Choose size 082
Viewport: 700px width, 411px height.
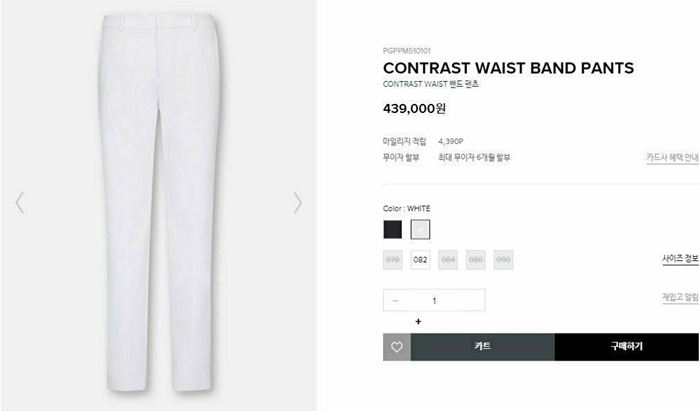pos(420,260)
